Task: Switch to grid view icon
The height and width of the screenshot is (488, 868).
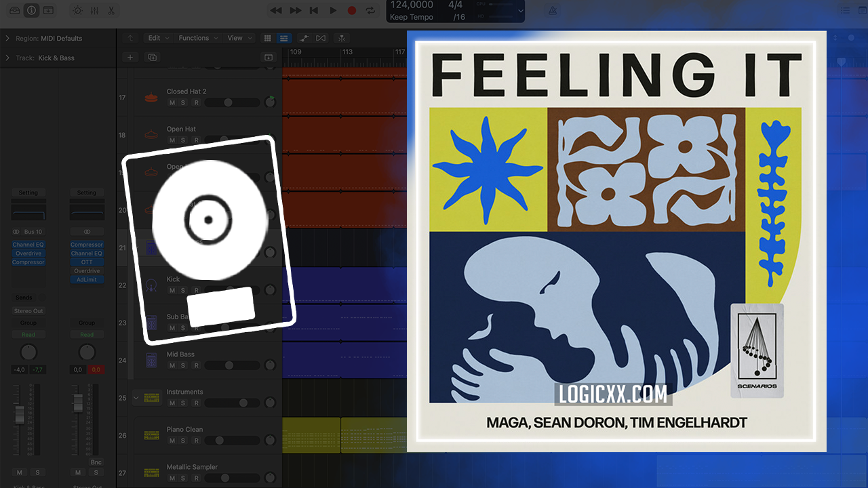Action: coord(267,38)
